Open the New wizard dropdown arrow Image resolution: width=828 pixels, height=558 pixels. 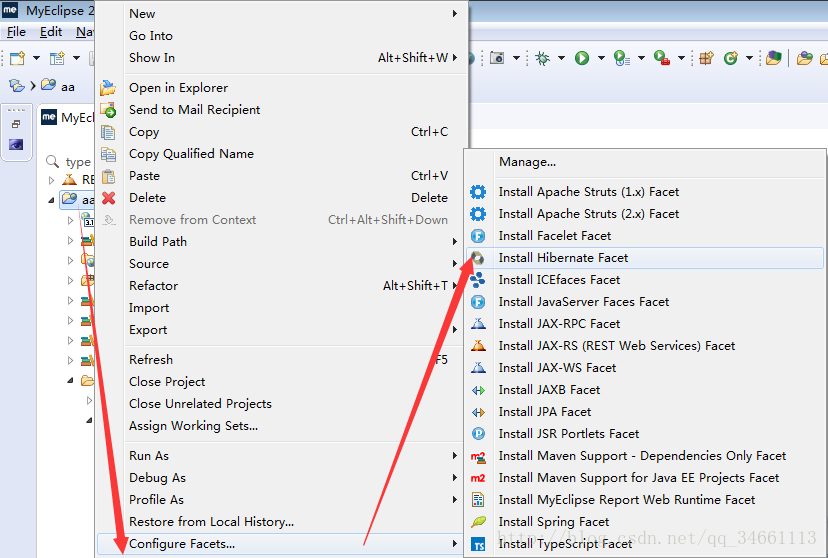click(x=36, y=58)
